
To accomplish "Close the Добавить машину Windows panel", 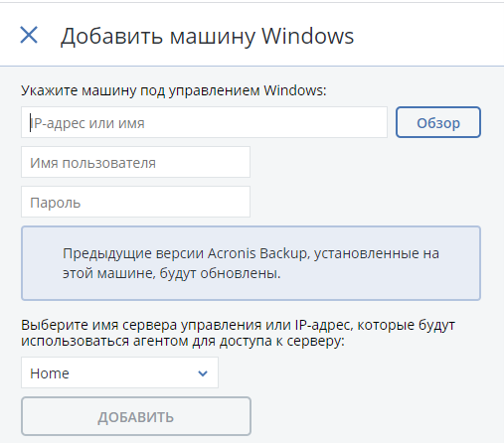I will tap(29, 35).
